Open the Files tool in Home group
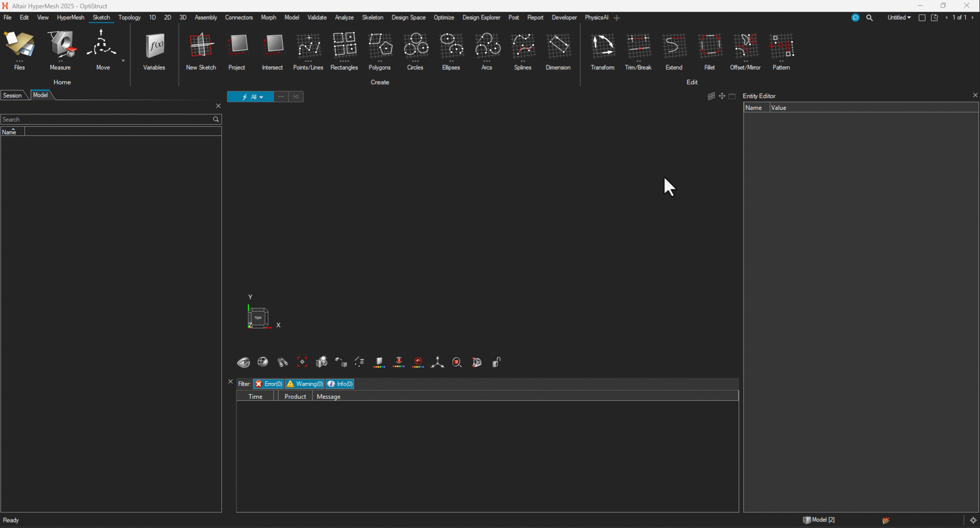 19,50
